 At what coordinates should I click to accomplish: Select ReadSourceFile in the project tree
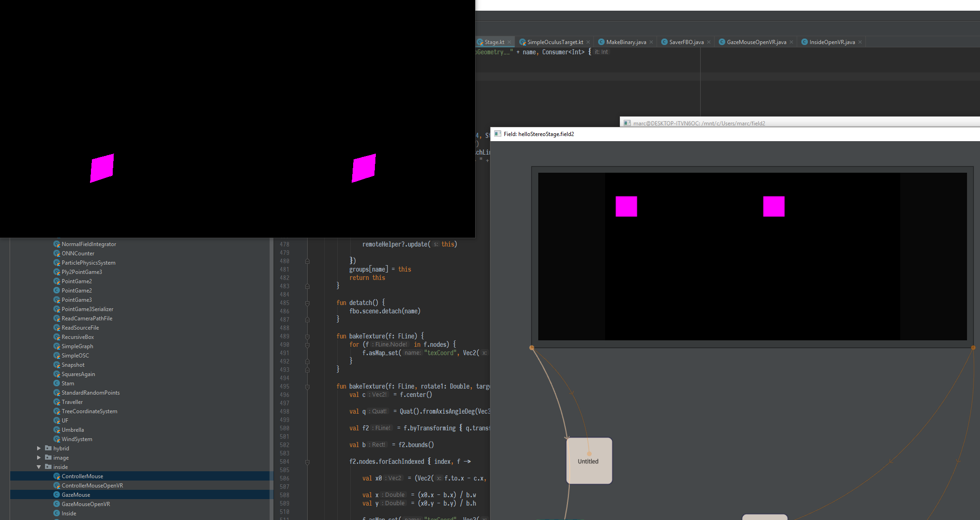(x=80, y=328)
